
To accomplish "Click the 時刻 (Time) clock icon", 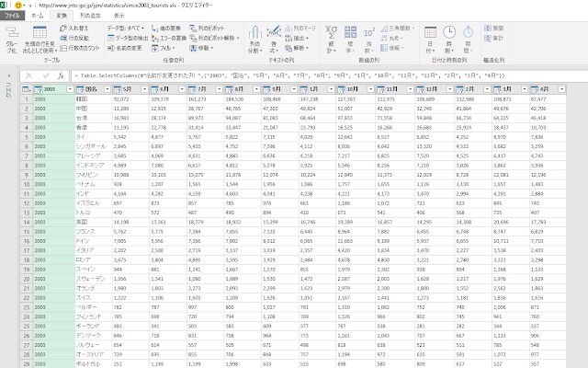I will pyautogui.click(x=449, y=32).
